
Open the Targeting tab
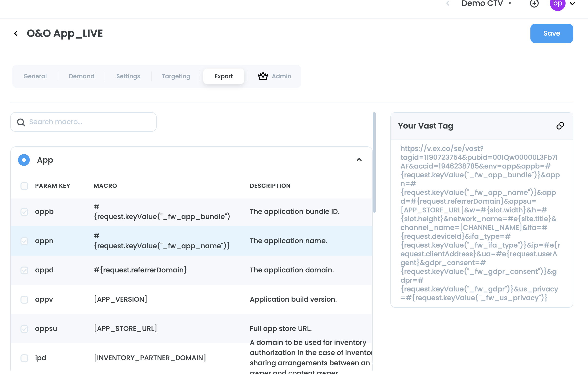tap(176, 76)
